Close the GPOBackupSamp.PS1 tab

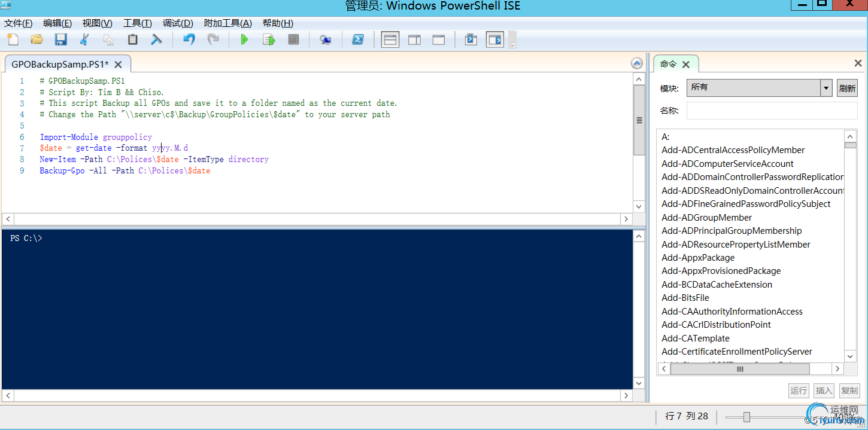click(x=118, y=65)
